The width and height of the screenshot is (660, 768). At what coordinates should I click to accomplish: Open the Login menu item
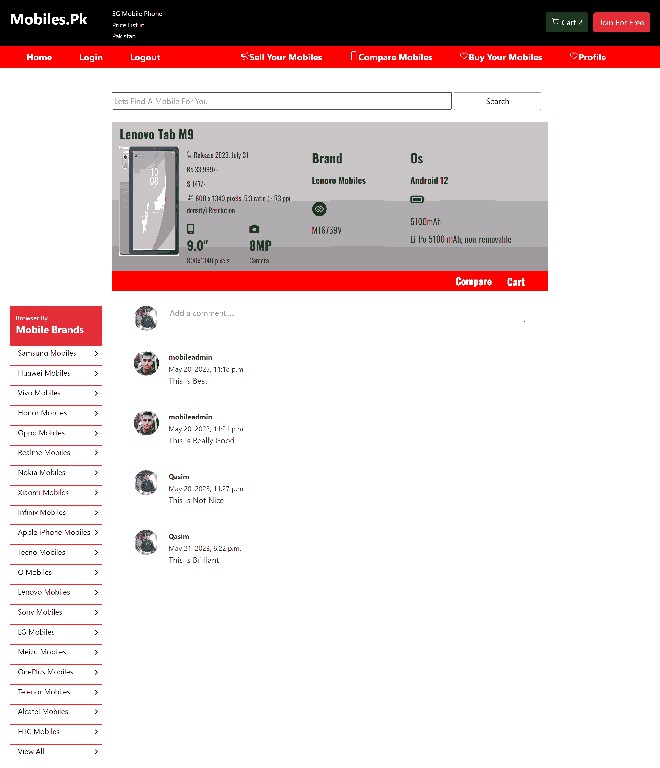pyautogui.click(x=91, y=57)
